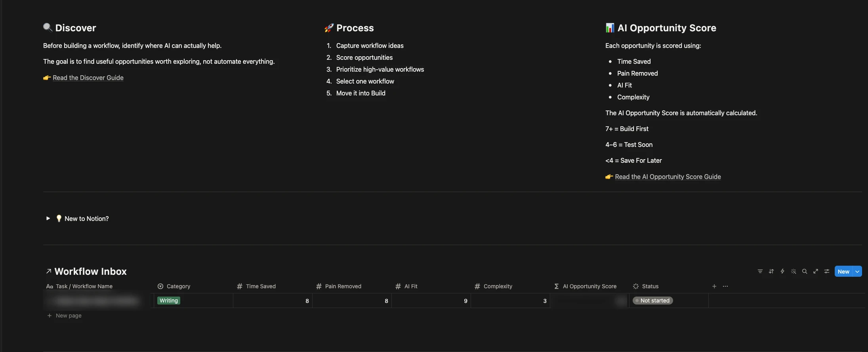
Task: Click the Time Saved number icon
Action: point(240,286)
